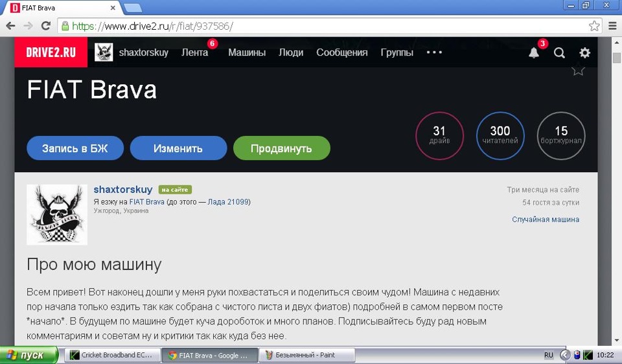Image resolution: width=622 pixels, height=364 pixels.
Task: Click the page scrollbar up arrow
Action: 617,42
